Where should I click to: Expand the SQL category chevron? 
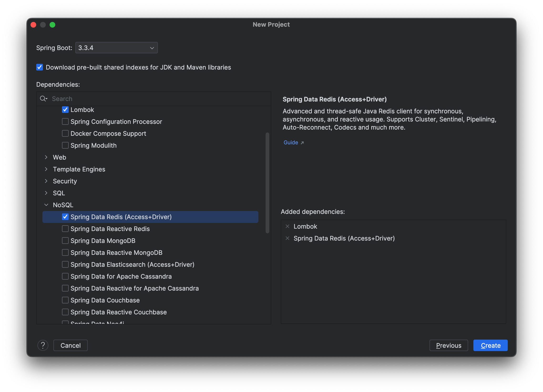(46, 193)
